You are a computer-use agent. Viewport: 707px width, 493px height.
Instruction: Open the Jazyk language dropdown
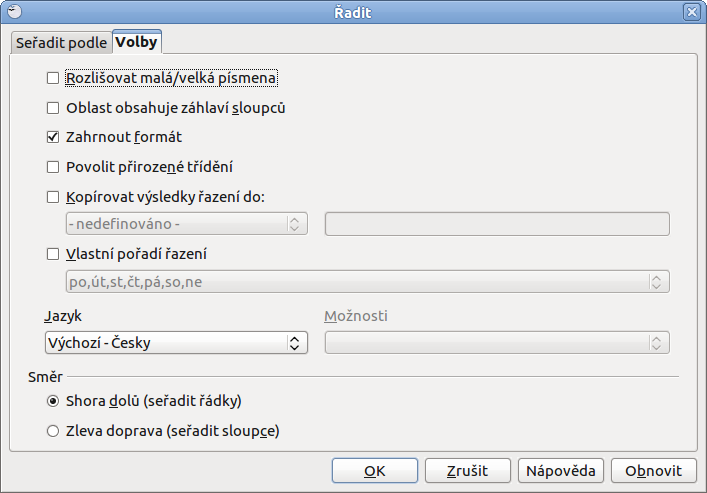[x=175, y=343]
